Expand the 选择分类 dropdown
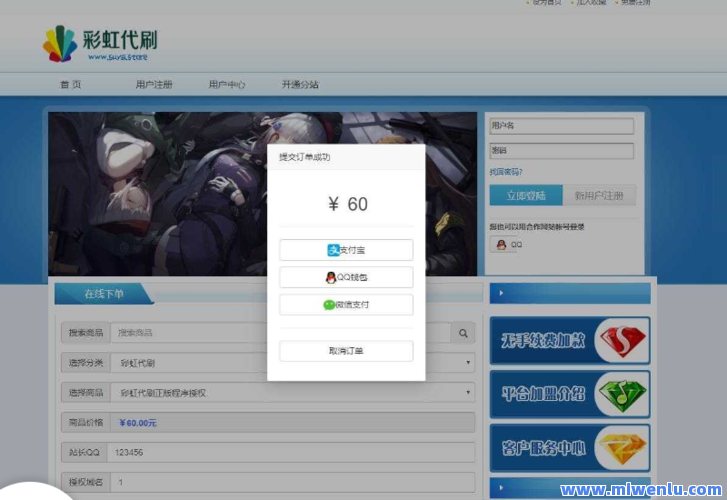Viewport: 727px width, 500px height. 293,363
